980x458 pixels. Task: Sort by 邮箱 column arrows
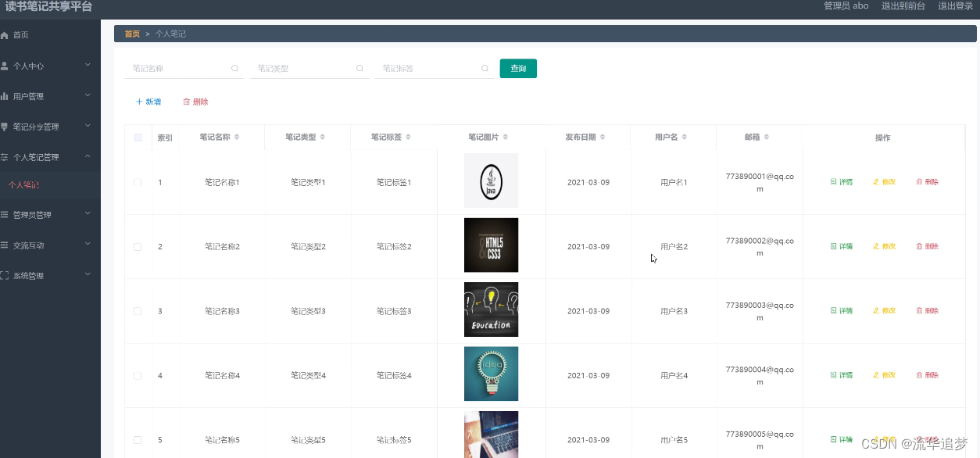(767, 137)
